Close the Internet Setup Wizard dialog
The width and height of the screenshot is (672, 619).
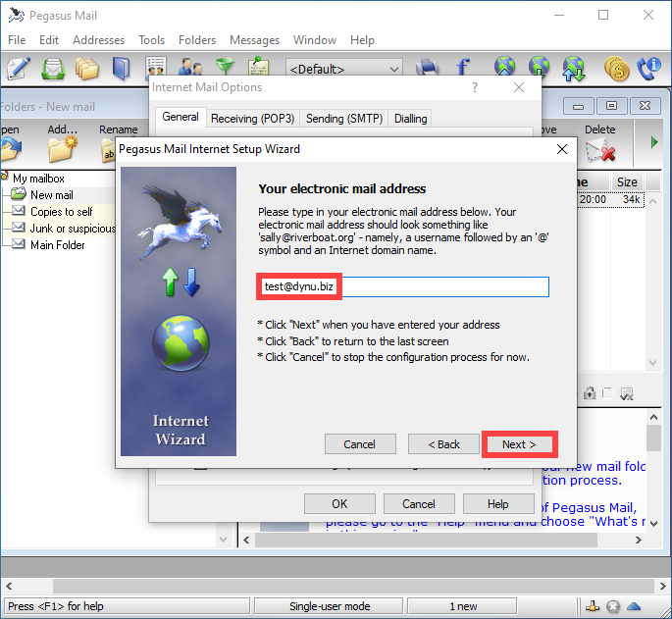click(x=562, y=149)
